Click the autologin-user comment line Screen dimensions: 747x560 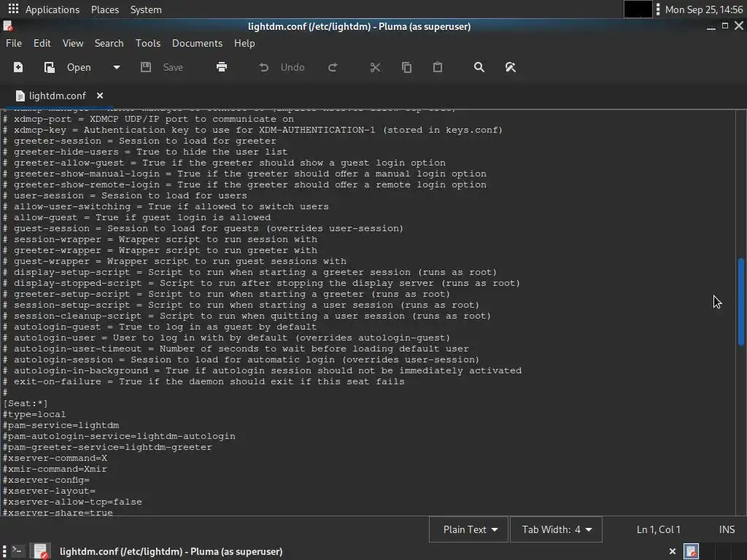click(x=226, y=338)
